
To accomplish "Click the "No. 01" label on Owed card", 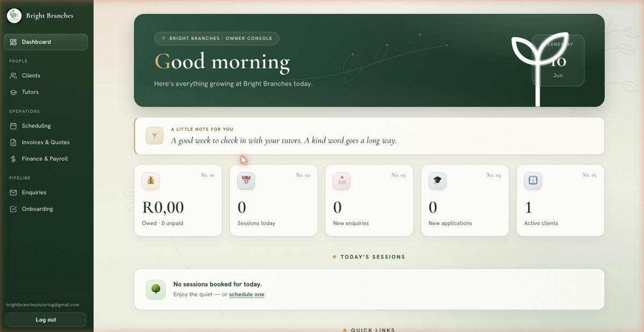I will coord(208,175).
